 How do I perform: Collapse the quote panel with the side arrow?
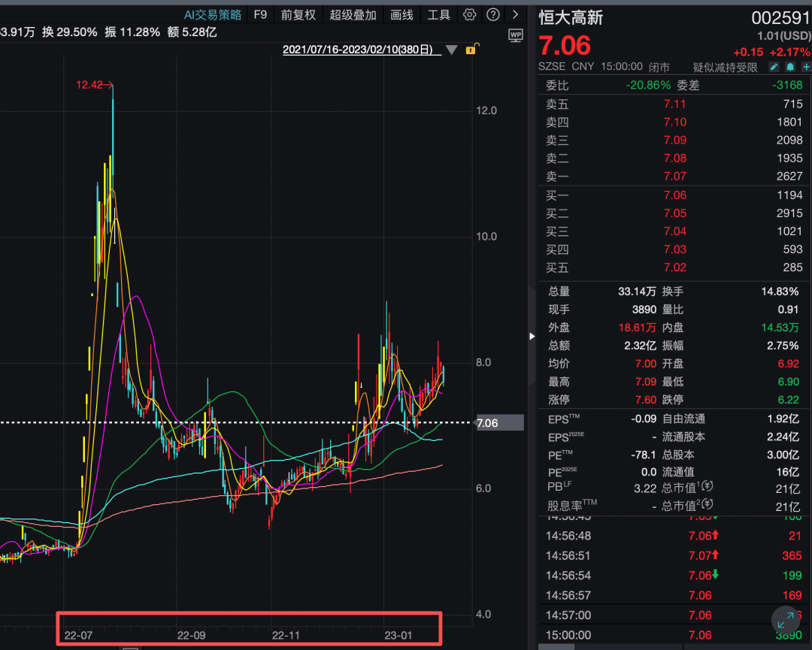tap(532, 337)
